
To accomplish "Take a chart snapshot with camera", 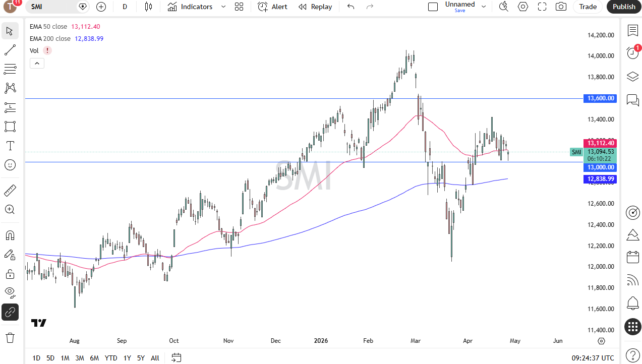I will (561, 7).
